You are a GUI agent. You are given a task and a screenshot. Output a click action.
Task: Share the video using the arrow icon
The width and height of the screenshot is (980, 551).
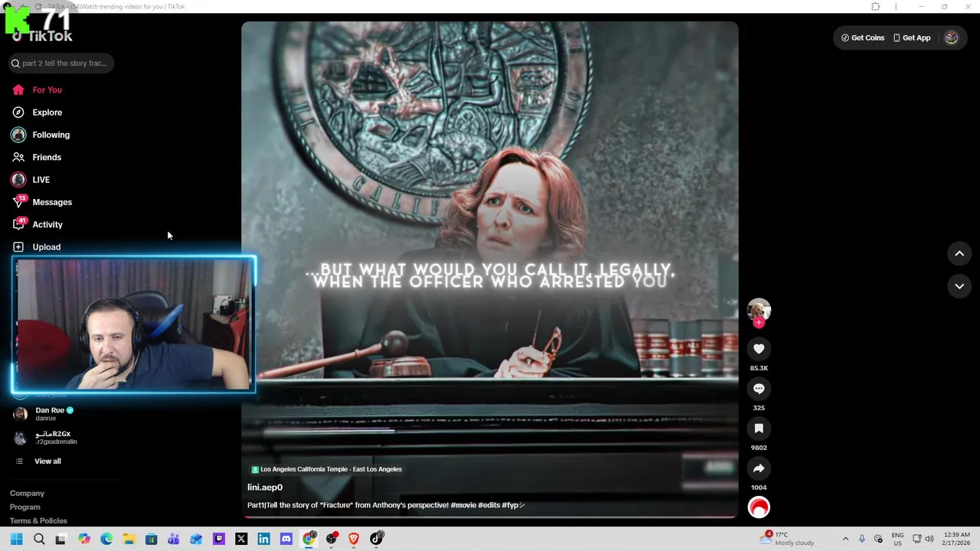759,468
